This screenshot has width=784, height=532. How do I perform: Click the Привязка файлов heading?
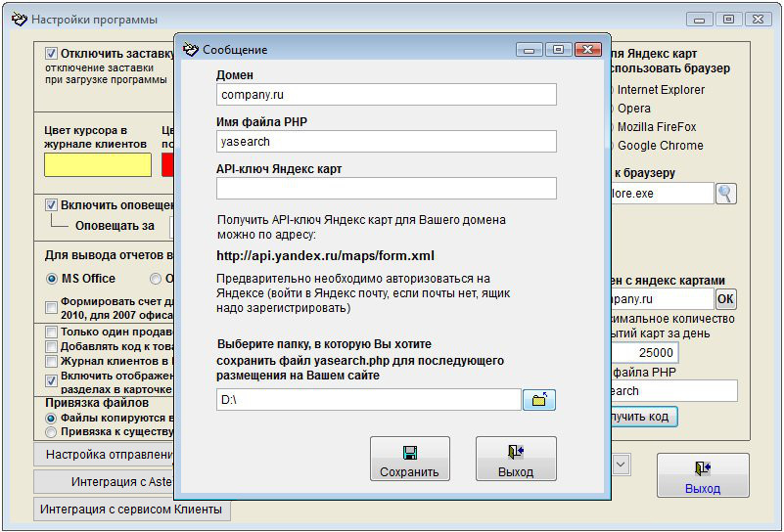[x=97, y=403]
